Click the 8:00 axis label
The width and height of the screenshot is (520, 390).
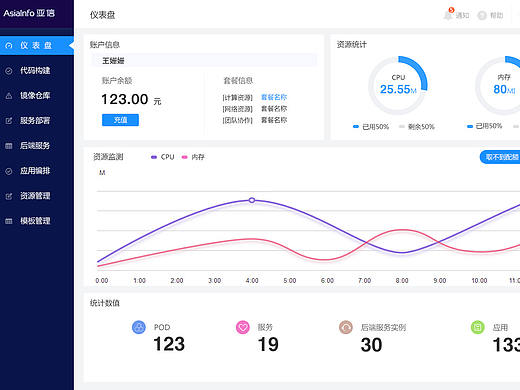coord(402,281)
